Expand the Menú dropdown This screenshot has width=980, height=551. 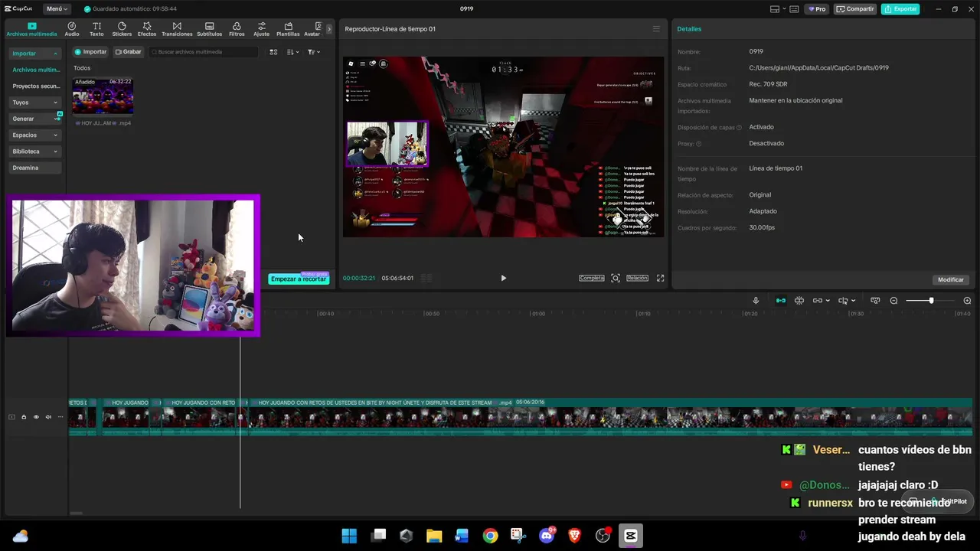[57, 9]
